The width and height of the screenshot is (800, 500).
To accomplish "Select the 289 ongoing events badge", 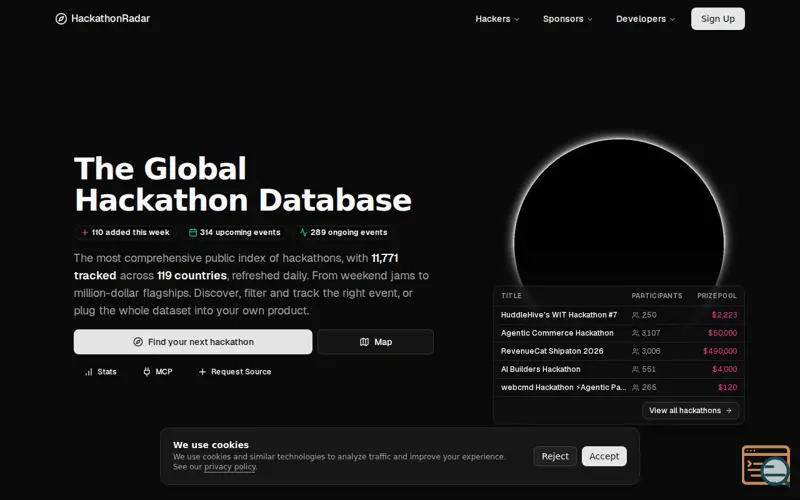I will 343,233.
